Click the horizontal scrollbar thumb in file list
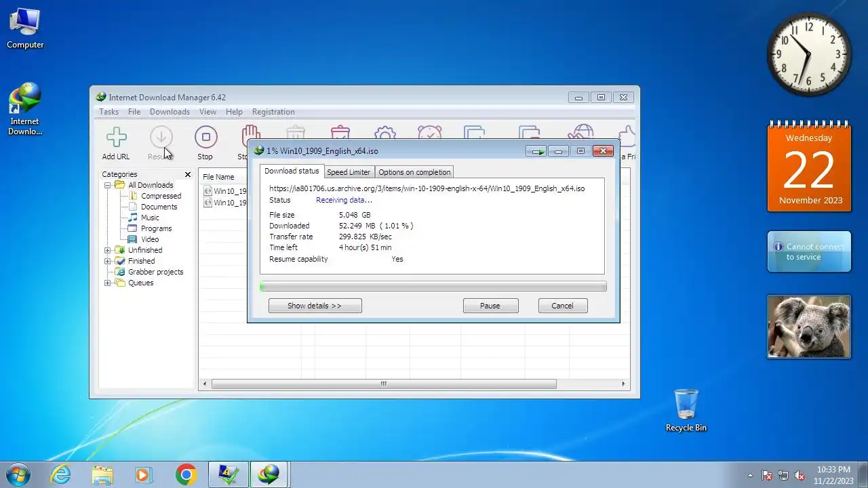 [x=384, y=384]
